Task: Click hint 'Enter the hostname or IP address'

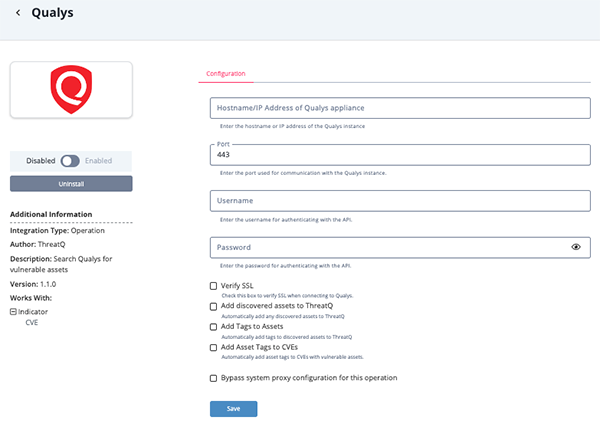Action: [292, 126]
